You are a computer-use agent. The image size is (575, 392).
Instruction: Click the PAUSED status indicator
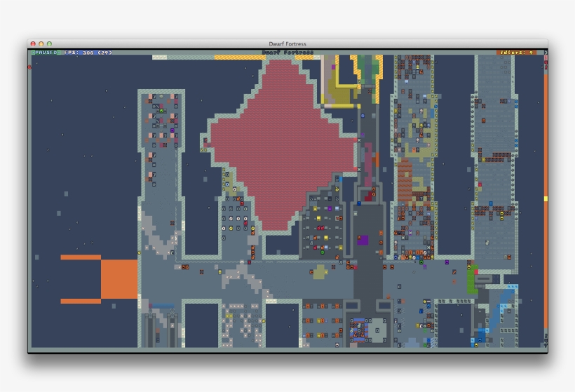(47, 53)
